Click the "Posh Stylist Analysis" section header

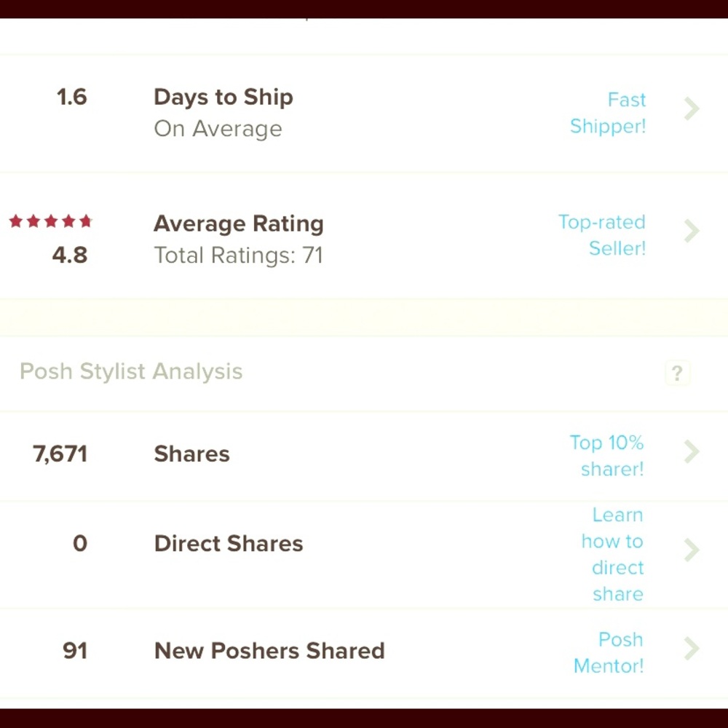click(131, 372)
